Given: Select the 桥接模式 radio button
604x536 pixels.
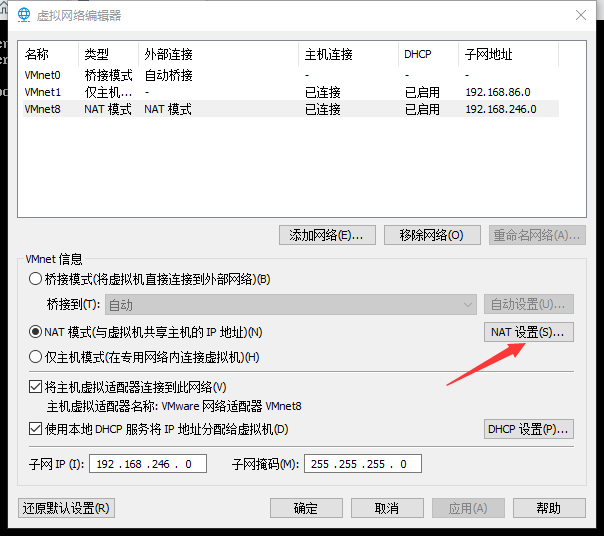Looking at the screenshot, I should [36, 279].
